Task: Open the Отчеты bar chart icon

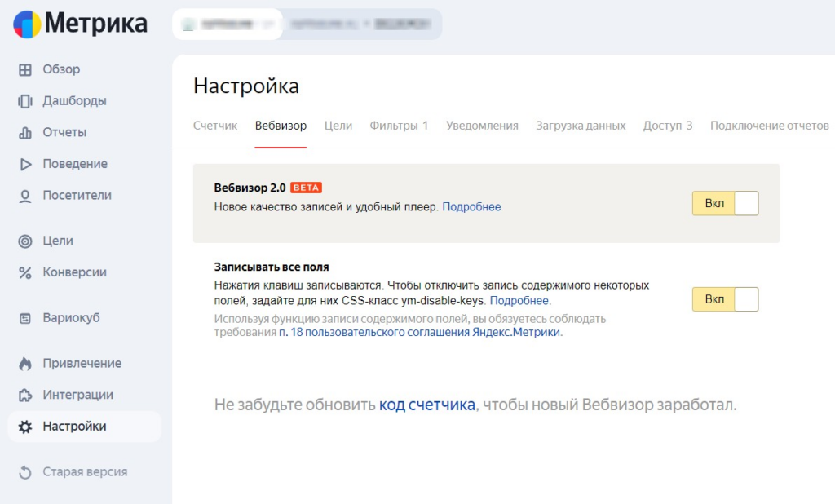Action: click(x=25, y=133)
